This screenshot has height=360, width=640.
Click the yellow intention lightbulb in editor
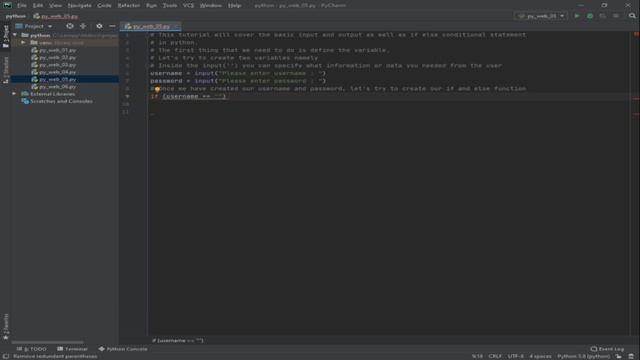[157, 89]
